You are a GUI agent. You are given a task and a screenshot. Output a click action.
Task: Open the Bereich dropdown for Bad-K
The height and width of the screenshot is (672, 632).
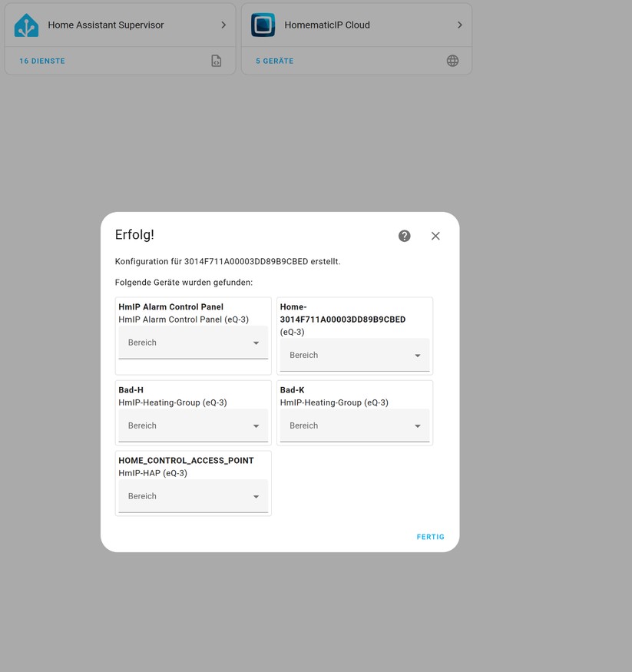354,425
